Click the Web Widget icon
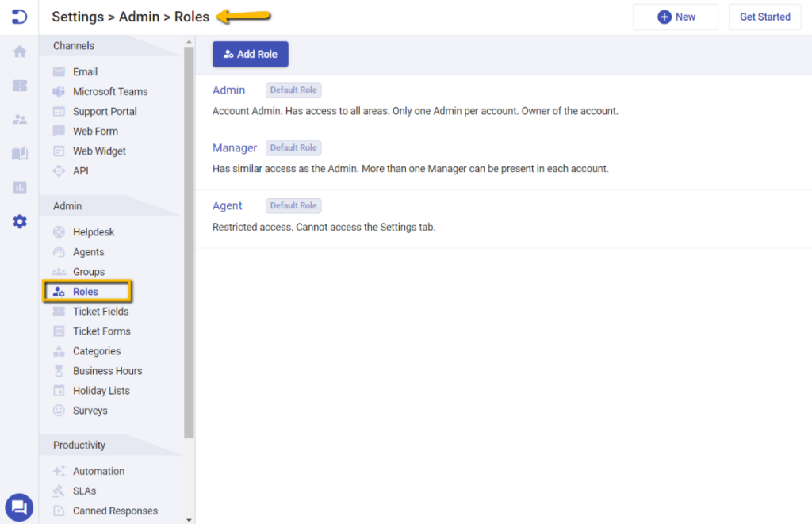812x524 pixels. click(x=59, y=151)
